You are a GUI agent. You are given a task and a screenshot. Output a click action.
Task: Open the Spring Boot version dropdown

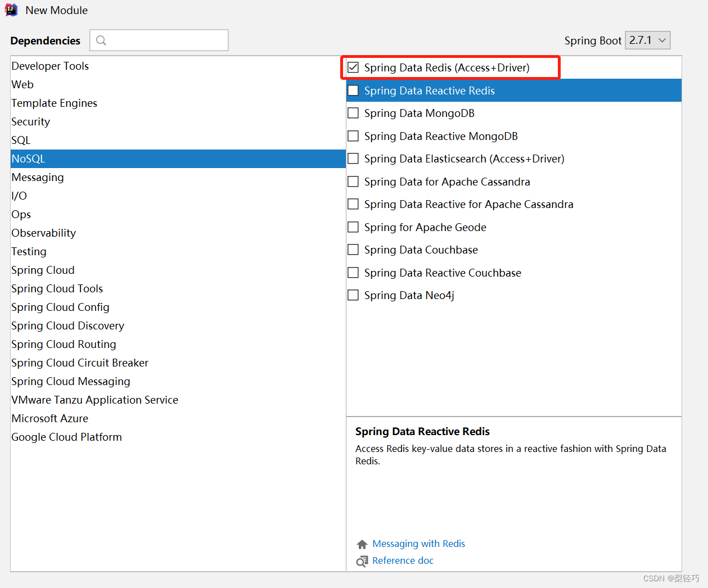[647, 40]
